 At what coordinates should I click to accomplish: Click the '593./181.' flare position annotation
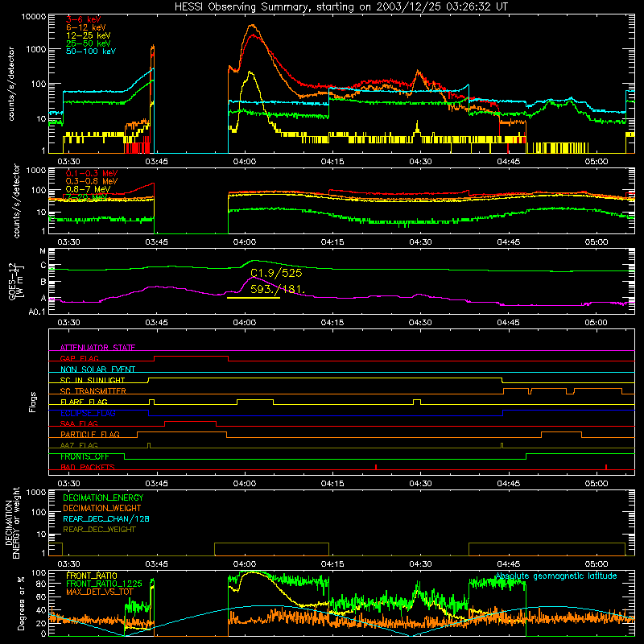coord(278,289)
